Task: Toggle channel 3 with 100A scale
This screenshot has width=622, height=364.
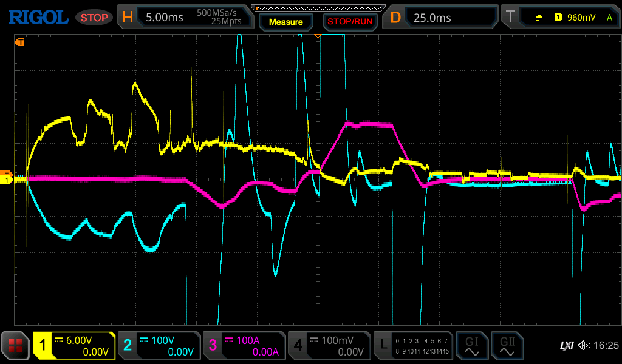Action: [x=244, y=346]
